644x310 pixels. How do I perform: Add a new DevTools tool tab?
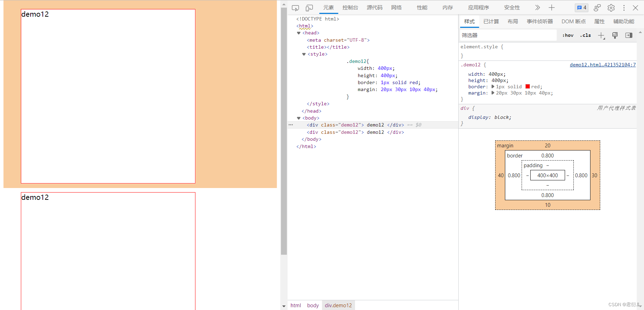pos(552,8)
